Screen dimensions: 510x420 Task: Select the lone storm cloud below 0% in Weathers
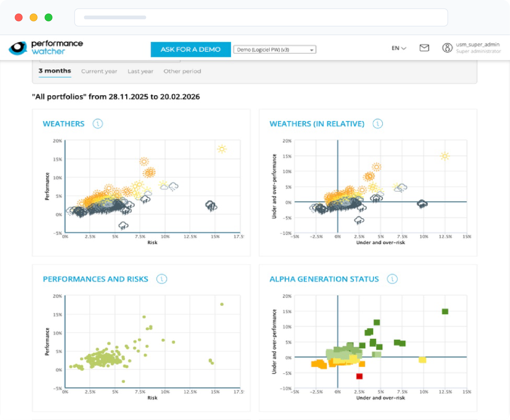coord(123,225)
